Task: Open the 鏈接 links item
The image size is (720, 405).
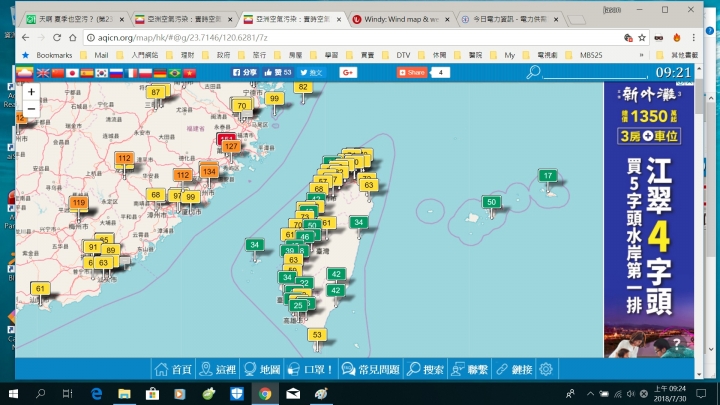Action: pos(514,369)
